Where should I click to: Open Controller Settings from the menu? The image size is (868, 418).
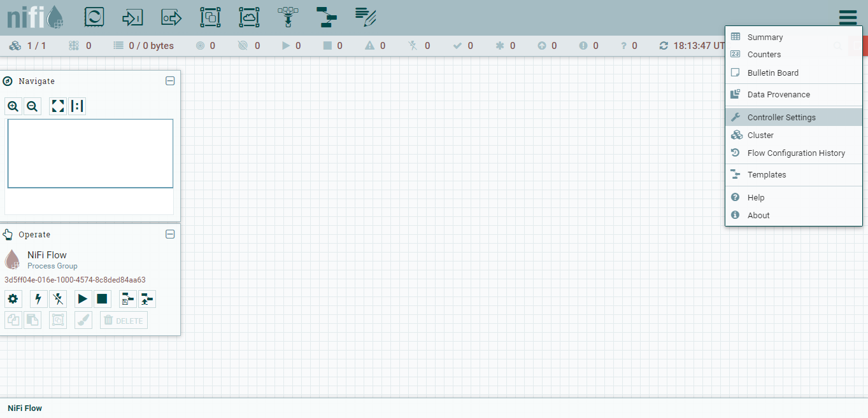781,117
